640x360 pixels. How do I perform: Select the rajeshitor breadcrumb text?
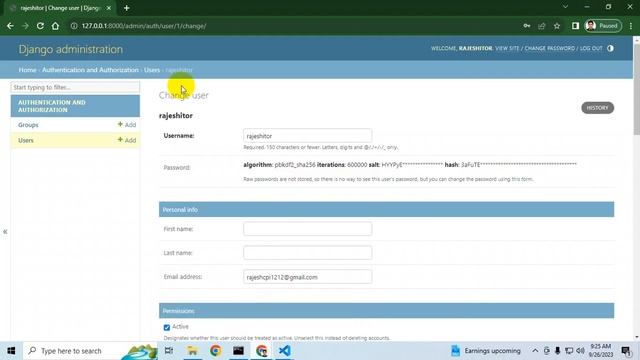tap(179, 70)
